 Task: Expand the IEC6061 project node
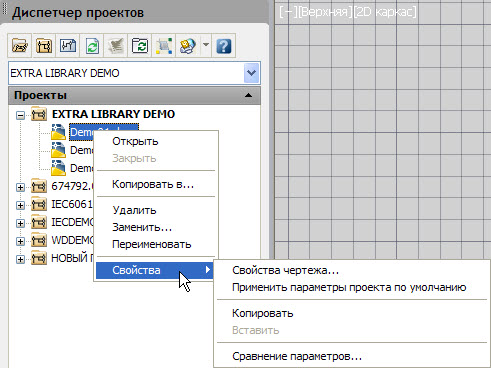(x=20, y=205)
